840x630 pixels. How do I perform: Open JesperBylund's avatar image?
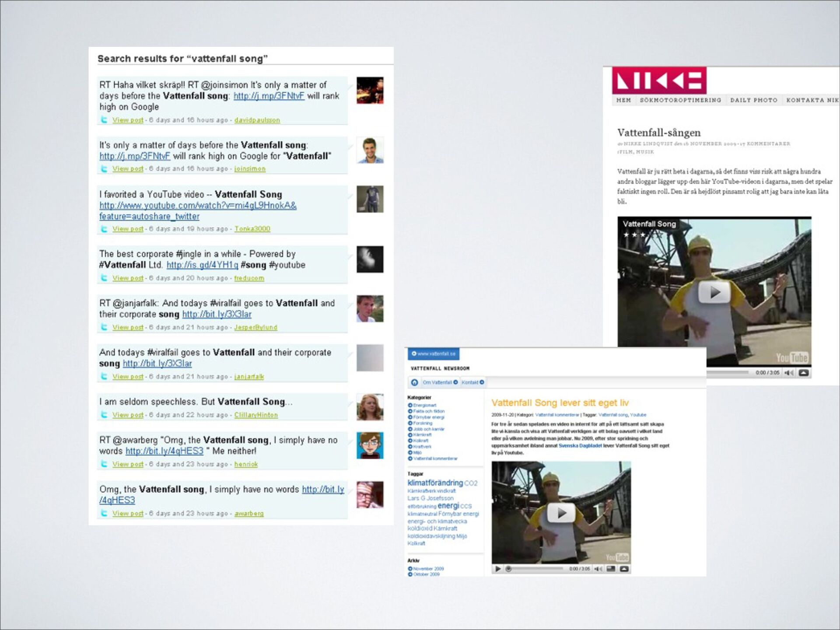(370, 308)
